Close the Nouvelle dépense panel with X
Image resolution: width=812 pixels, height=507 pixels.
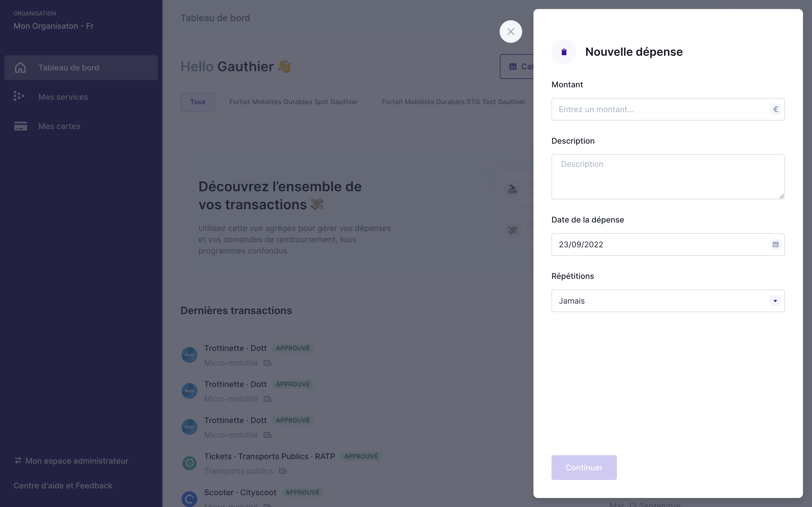click(511, 32)
